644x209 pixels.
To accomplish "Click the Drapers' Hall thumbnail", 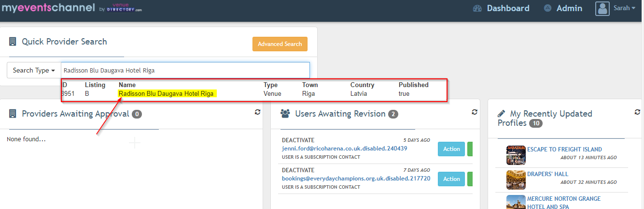I will pos(516,180).
